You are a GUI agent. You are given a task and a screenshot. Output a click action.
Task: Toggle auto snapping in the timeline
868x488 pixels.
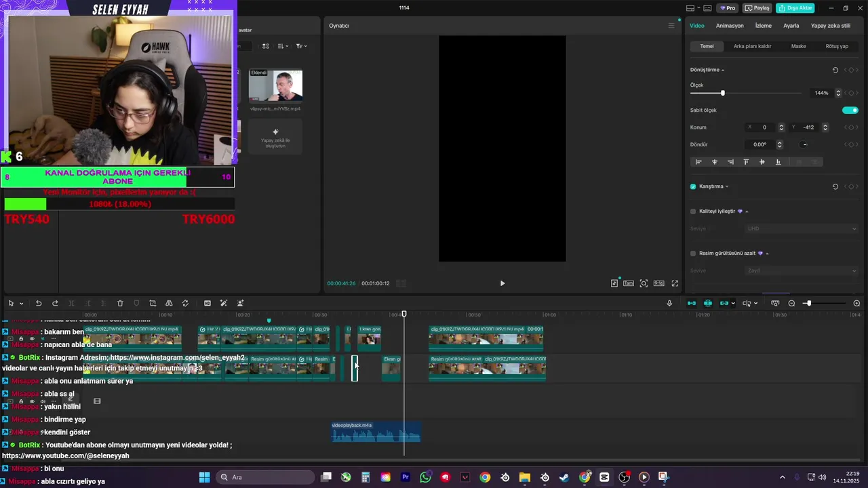tap(708, 303)
